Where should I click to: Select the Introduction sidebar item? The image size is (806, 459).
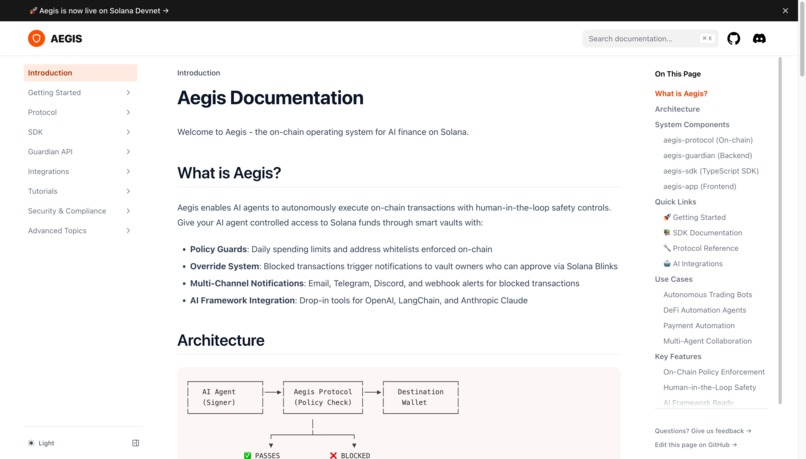tap(80, 72)
